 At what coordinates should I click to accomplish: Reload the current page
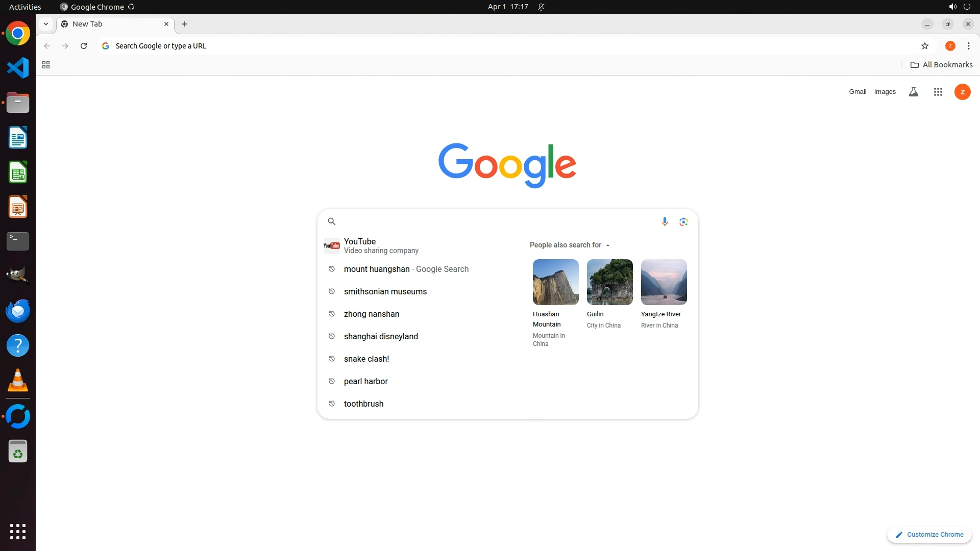[84, 46]
